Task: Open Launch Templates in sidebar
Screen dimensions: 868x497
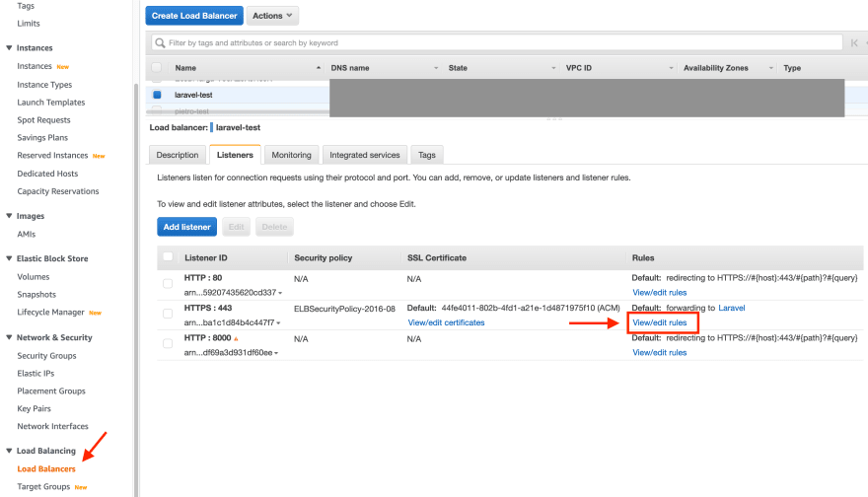Action: click(51, 103)
